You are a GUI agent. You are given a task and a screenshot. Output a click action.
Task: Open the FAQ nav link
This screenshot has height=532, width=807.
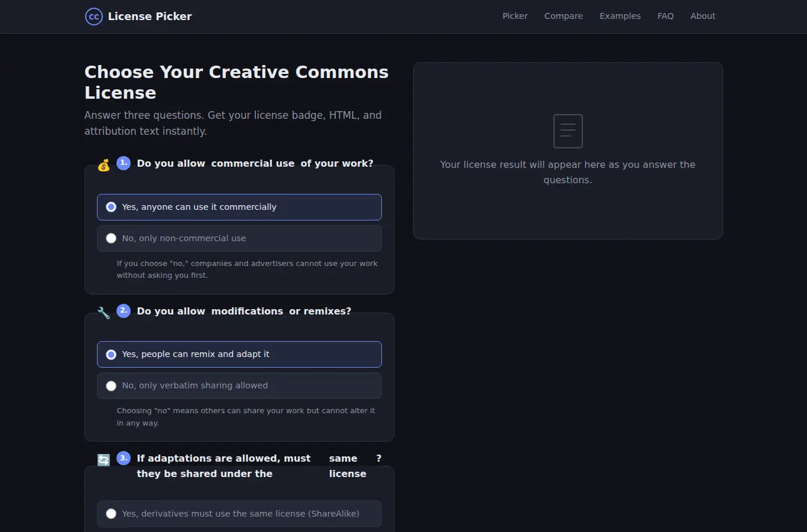(665, 16)
